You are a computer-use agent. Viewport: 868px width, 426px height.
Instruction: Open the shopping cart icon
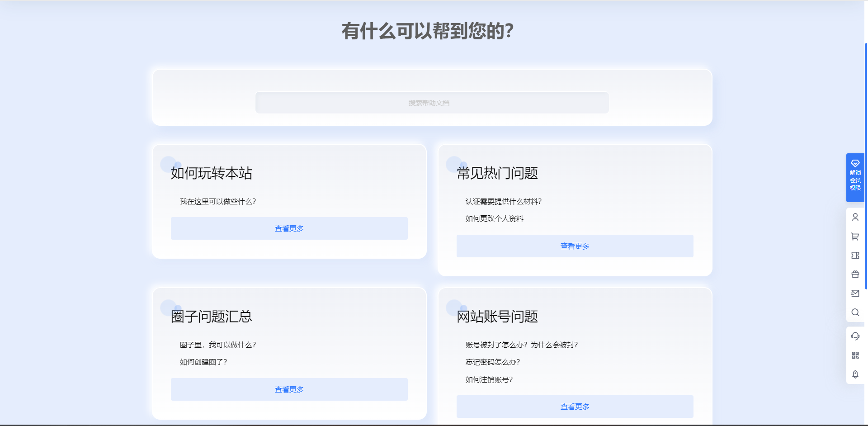855,236
